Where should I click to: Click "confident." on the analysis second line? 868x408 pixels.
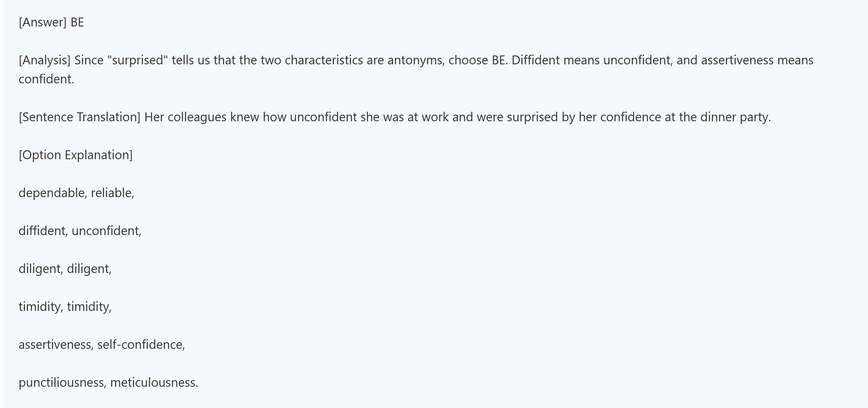[46, 79]
